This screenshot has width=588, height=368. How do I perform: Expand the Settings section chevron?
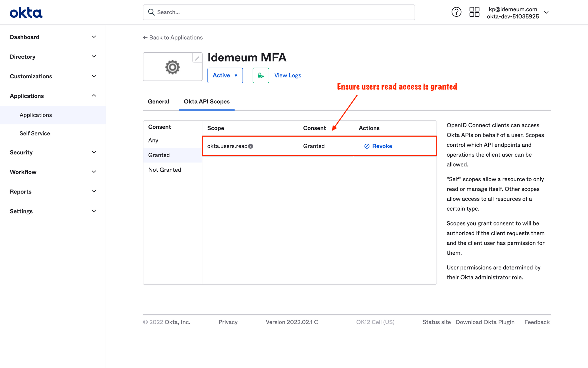[94, 211]
